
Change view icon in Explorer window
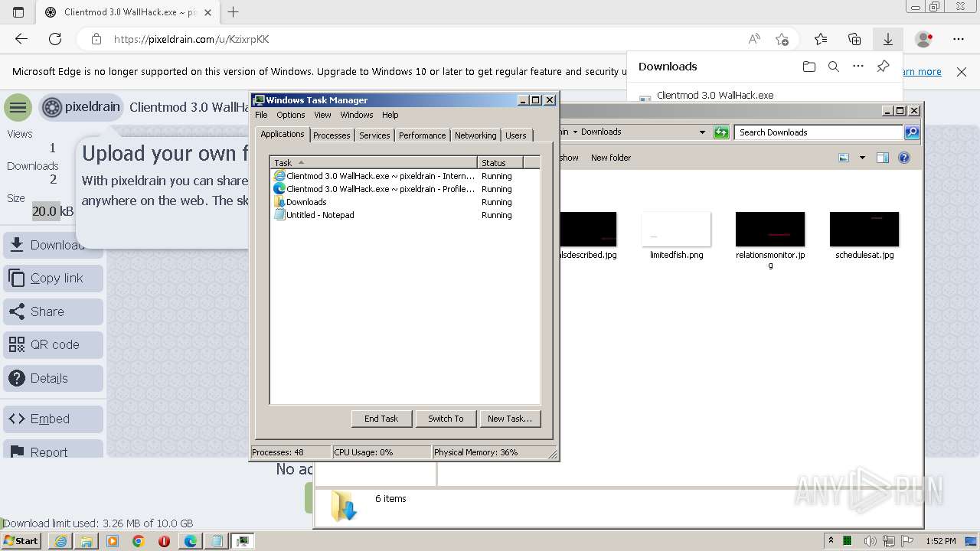point(844,158)
